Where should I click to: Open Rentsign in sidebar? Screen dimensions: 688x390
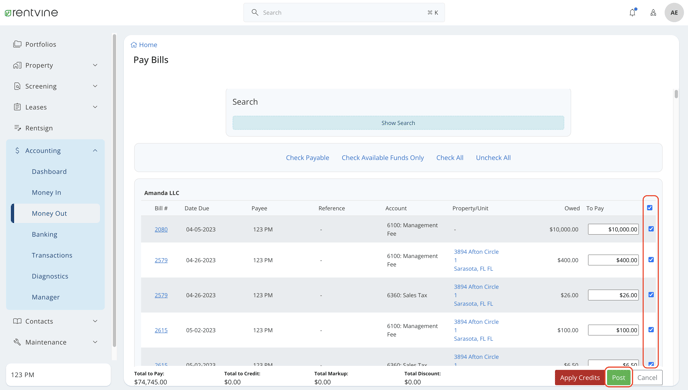point(39,128)
